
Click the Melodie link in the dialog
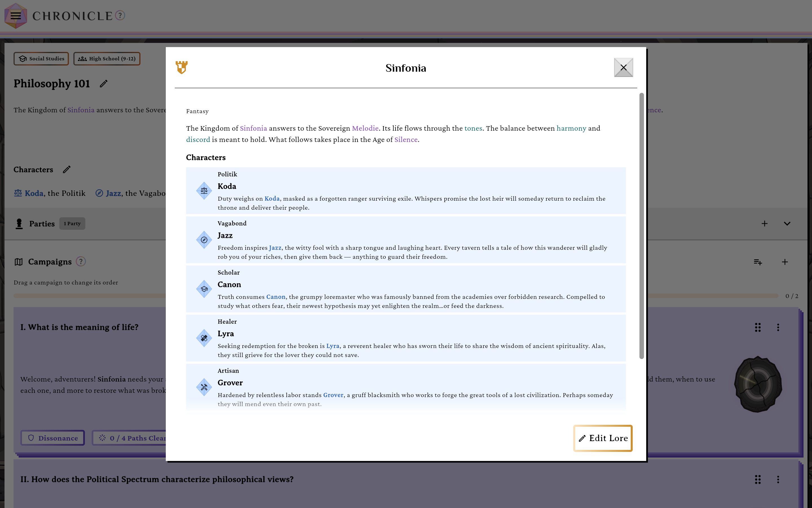point(365,128)
